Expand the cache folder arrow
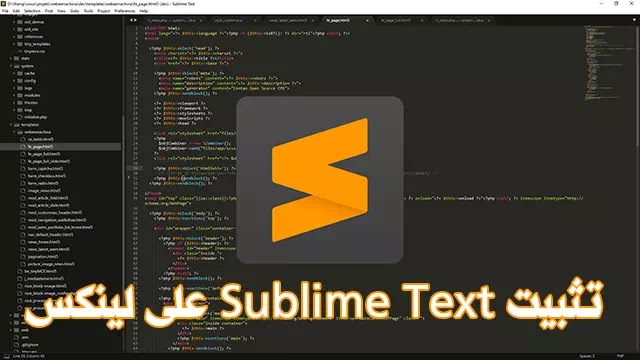 point(14,73)
